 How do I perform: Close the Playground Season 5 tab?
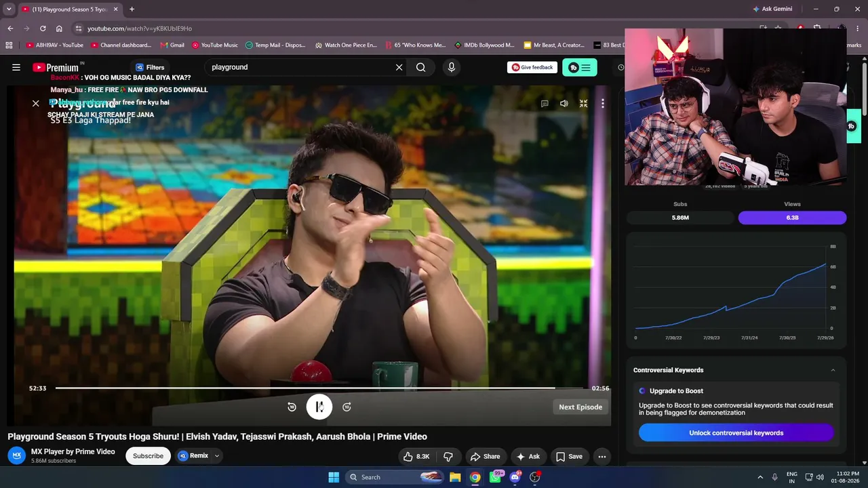pos(116,9)
